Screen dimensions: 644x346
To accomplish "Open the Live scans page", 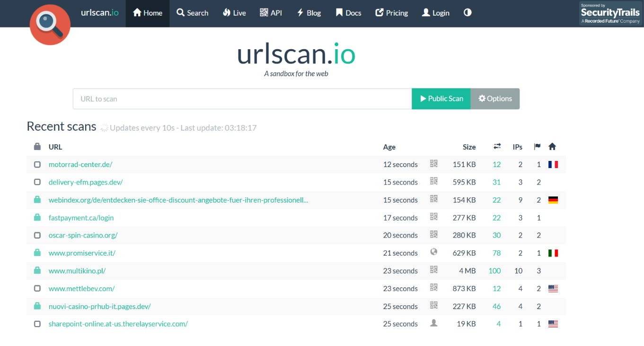I will 234,13.
